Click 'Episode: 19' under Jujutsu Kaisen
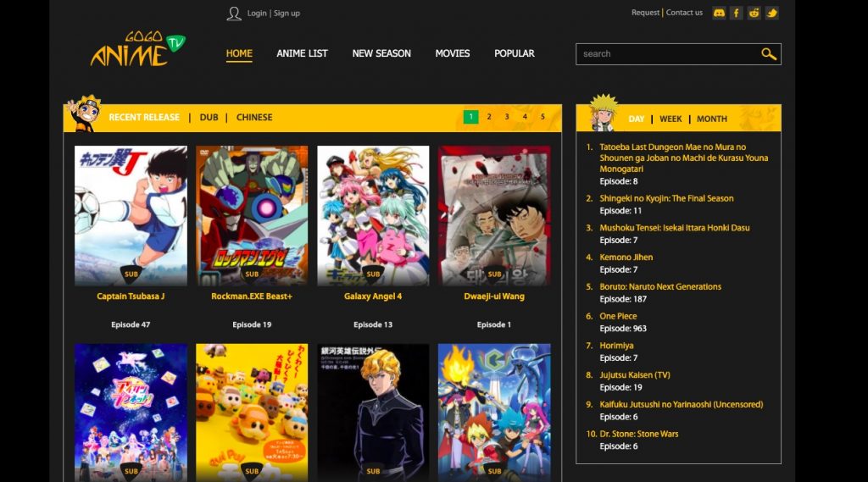This screenshot has height=482, width=868. [620, 387]
